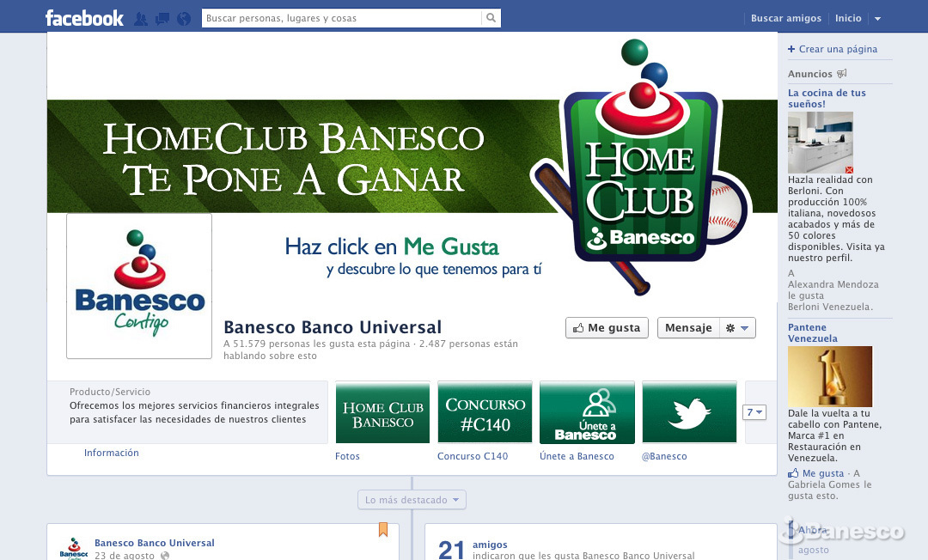Open the Lo más destacado dropdown

point(412,500)
